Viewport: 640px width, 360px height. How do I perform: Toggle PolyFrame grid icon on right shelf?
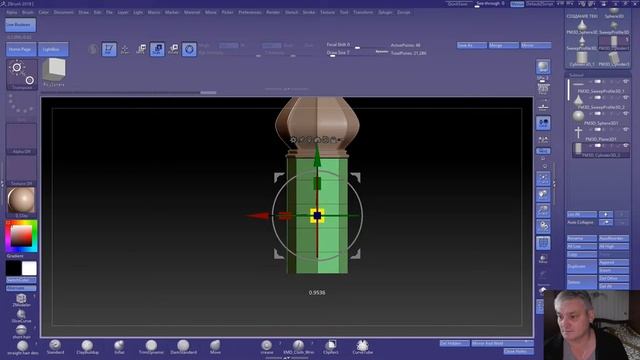[543, 243]
